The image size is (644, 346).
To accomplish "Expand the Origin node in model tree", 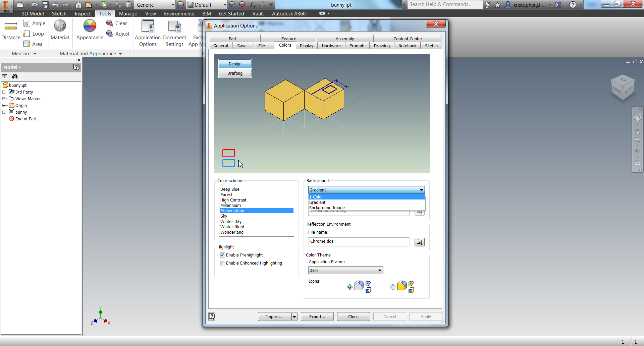I will coord(4,105).
